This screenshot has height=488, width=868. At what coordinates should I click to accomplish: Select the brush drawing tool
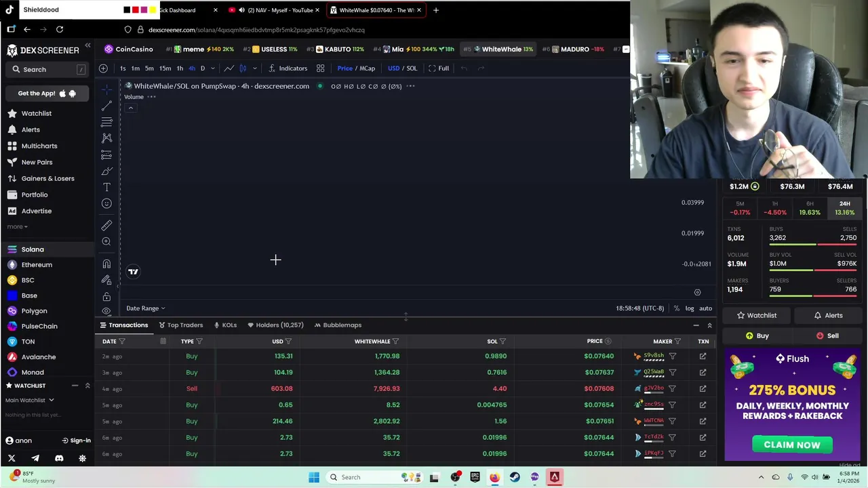click(x=106, y=171)
